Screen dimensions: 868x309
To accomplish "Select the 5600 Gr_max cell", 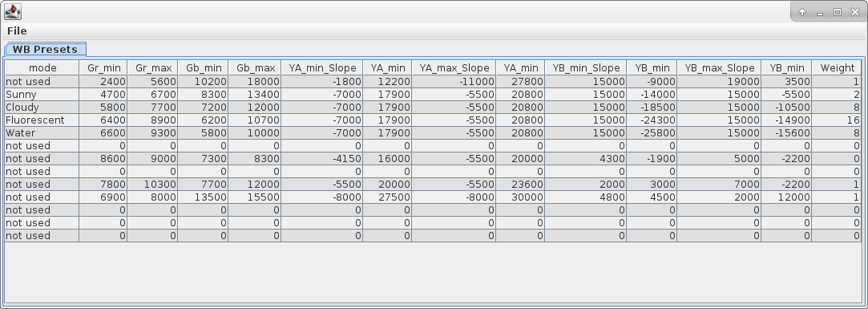I will [x=153, y=82].
